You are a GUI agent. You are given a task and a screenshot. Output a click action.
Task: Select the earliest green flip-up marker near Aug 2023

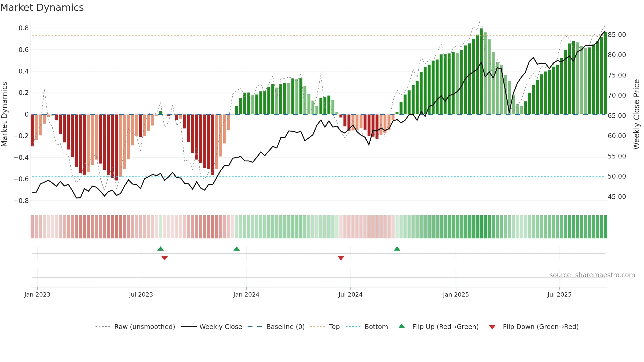click(x=160, y=249)
